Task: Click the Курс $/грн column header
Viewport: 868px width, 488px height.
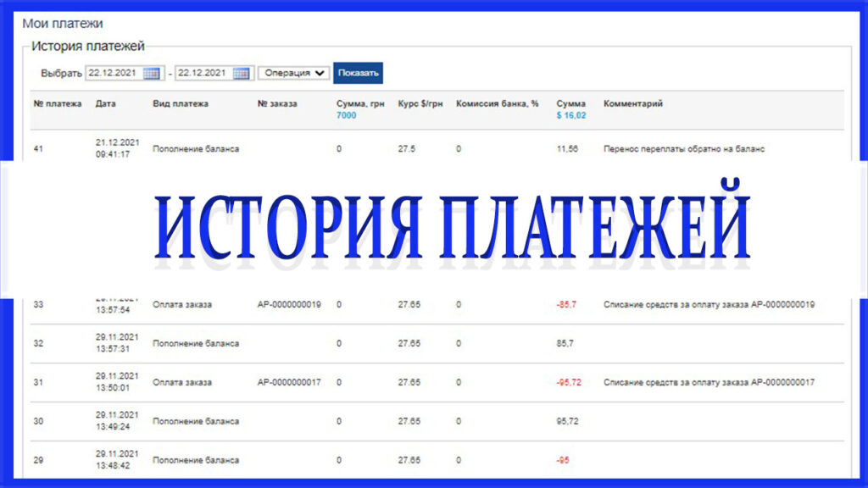Action: [420, 104]
